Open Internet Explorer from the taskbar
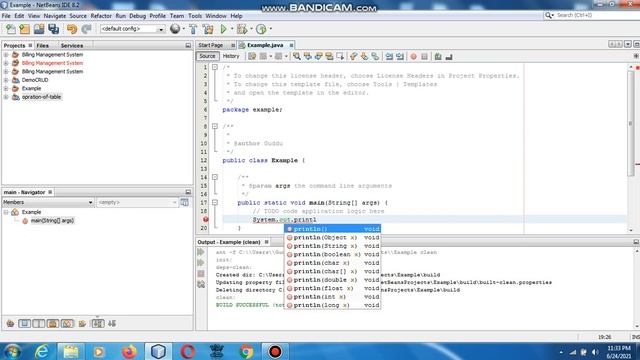640x360 pixels. (x=42, y=351)
